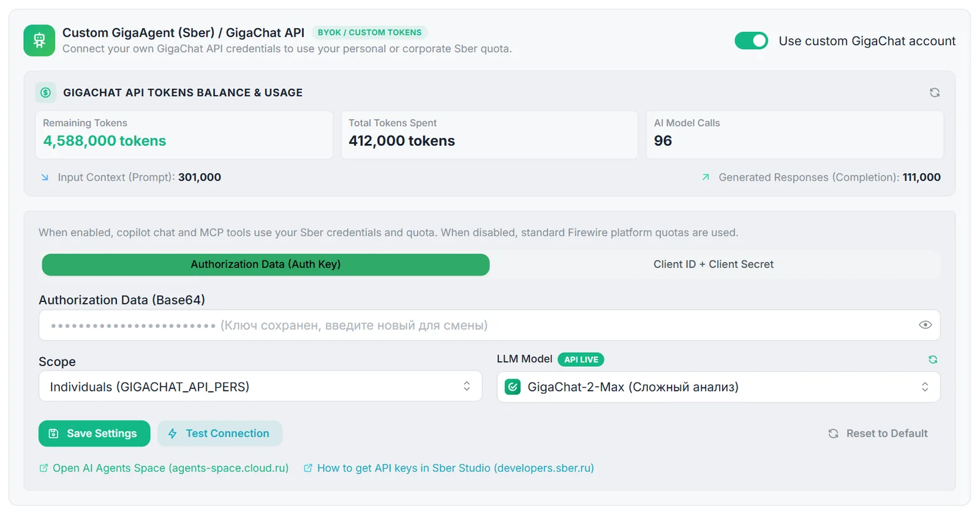Click the 412,000 tokens spent value
Image resolution: width=980 pixels, height=514 pixels.
pos(402,141)
